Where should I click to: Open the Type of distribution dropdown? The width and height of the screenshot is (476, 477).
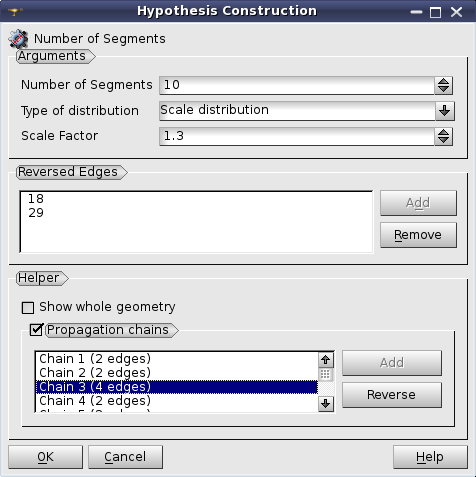(x=445, y=111)
